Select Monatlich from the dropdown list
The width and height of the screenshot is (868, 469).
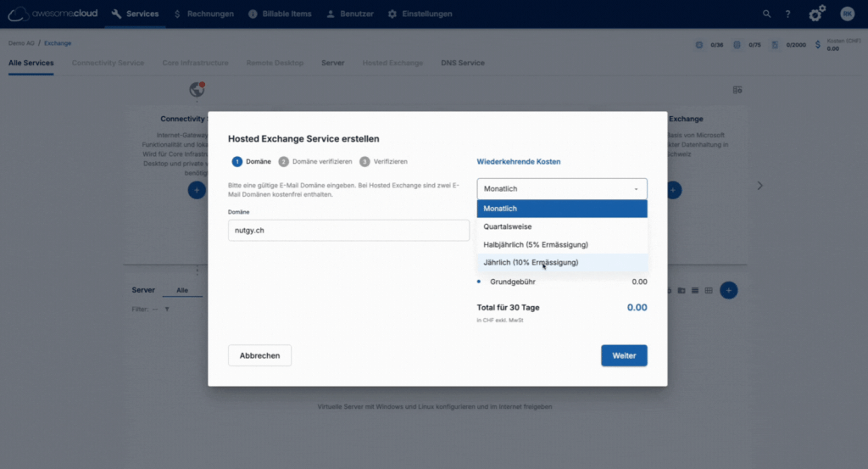pos(562,209)
